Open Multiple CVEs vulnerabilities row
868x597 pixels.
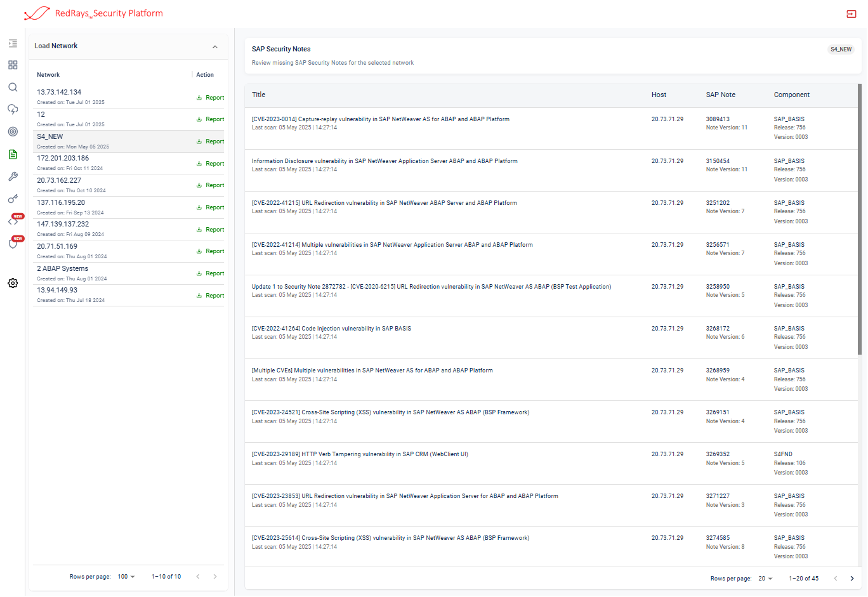pos(551,379)
